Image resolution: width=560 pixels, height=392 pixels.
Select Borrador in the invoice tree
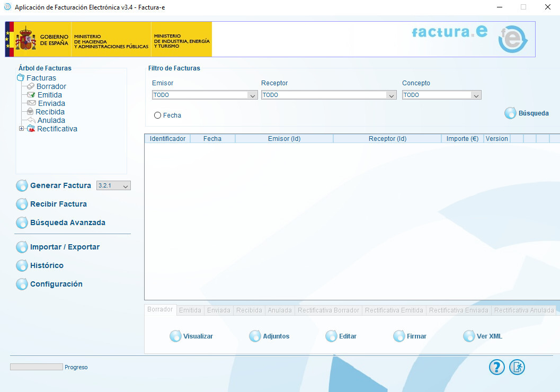51,86
